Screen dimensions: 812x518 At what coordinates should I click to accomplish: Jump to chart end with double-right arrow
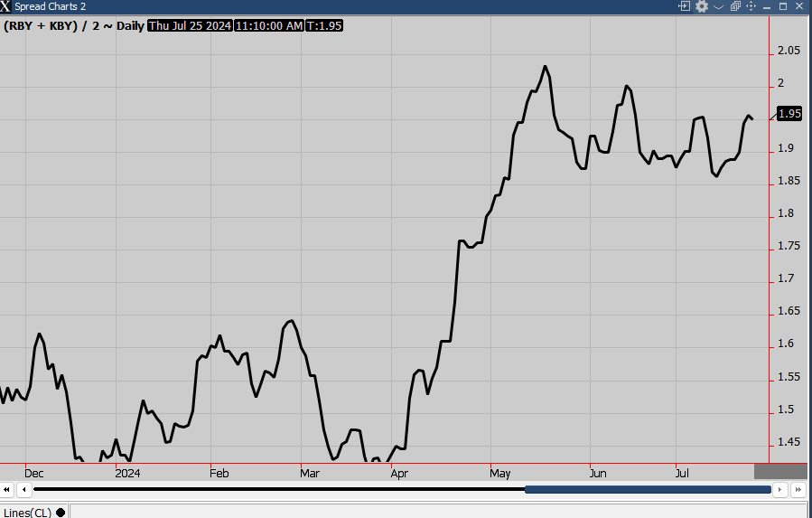pos(798,489)
